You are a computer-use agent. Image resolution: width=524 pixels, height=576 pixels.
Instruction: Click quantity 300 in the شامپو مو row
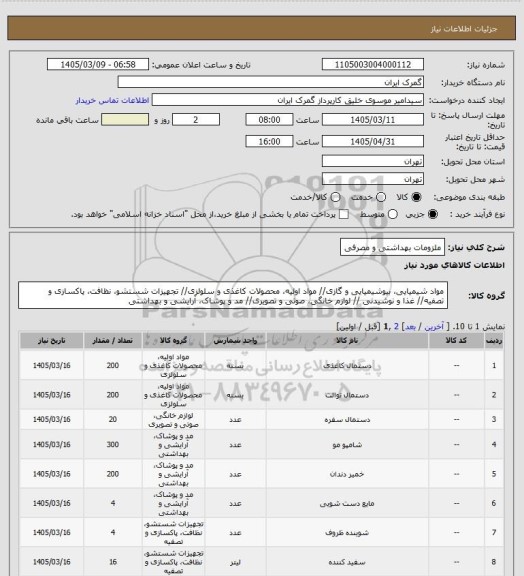tap(112, 444)
